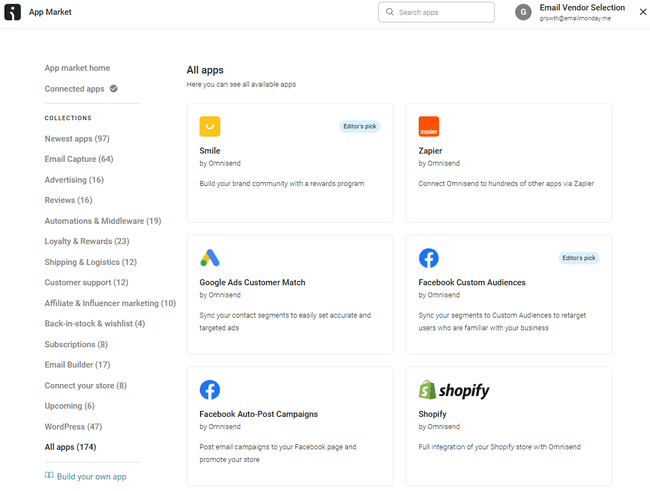Open the Smile app title

pos(210,151)
